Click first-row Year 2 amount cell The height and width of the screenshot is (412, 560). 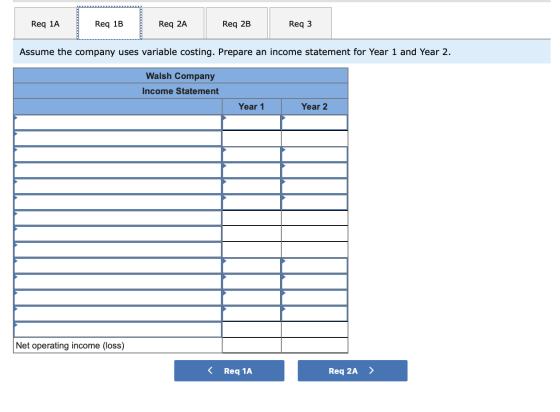click(x=315, y=122)
